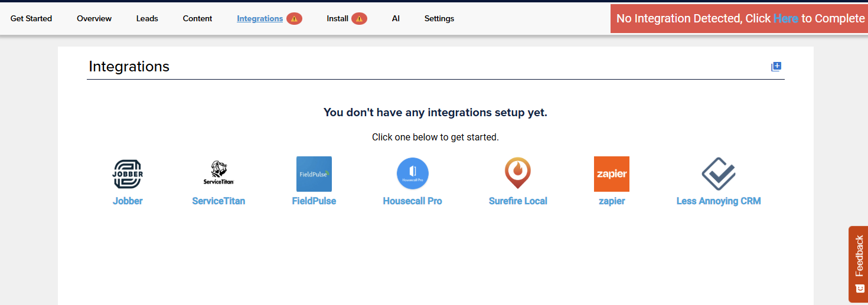Open the Install tab

(x=338, y=19)
